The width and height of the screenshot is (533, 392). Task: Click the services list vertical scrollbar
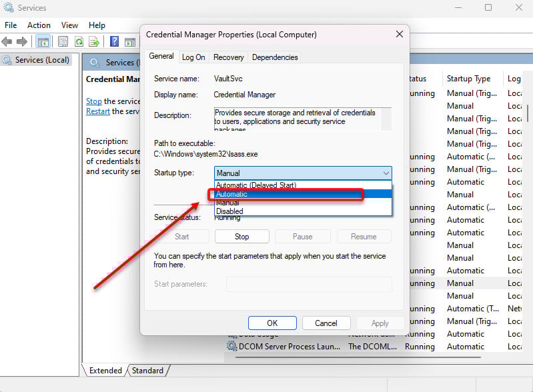[528, 113]
